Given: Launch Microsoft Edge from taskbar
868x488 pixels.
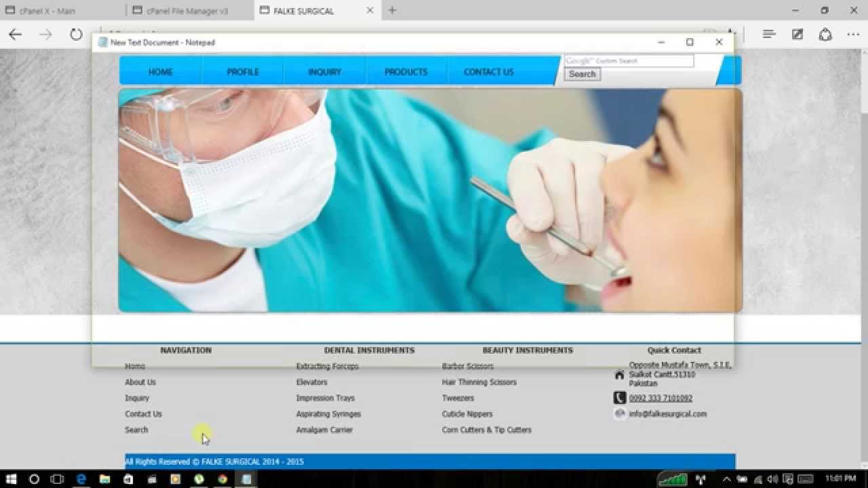Looking at the screenshot, I should 81,479.
